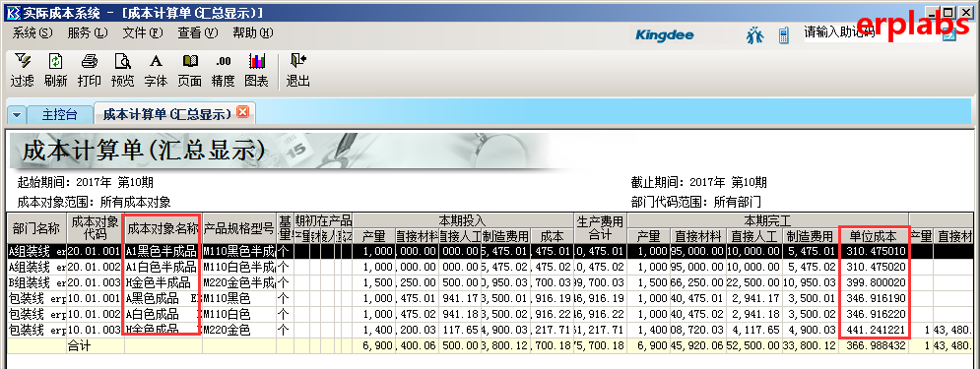
Task: Click unit cost cell 441.241221
Action: (873, 329)
